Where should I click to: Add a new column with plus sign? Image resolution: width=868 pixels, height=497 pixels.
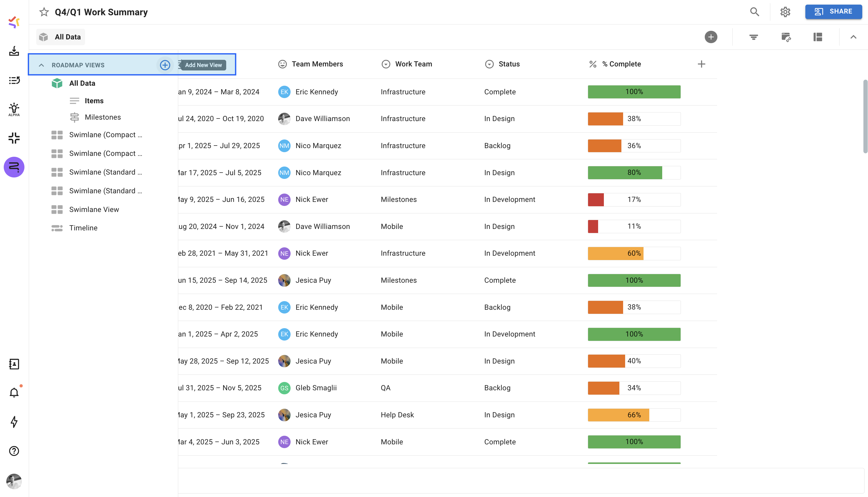701,64
